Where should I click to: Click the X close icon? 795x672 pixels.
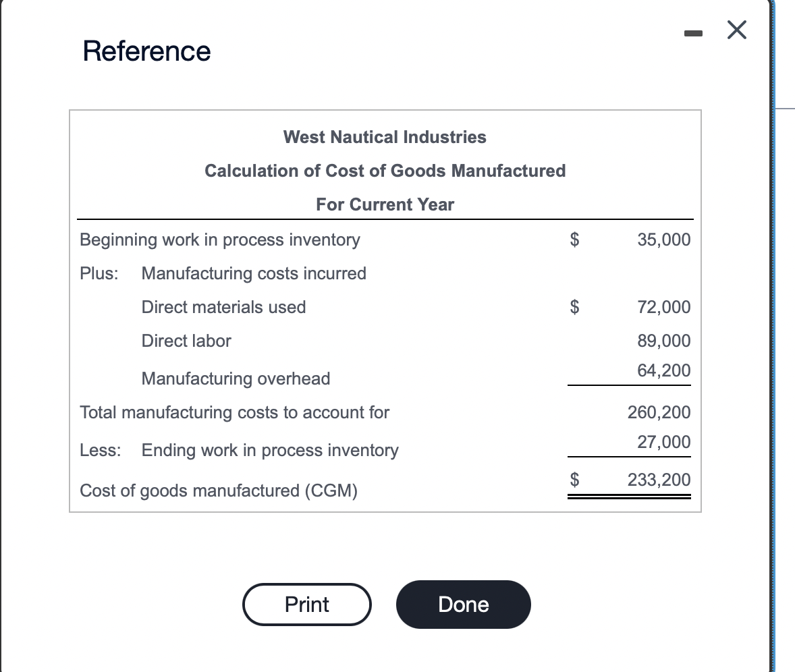(x=736, y=30)
